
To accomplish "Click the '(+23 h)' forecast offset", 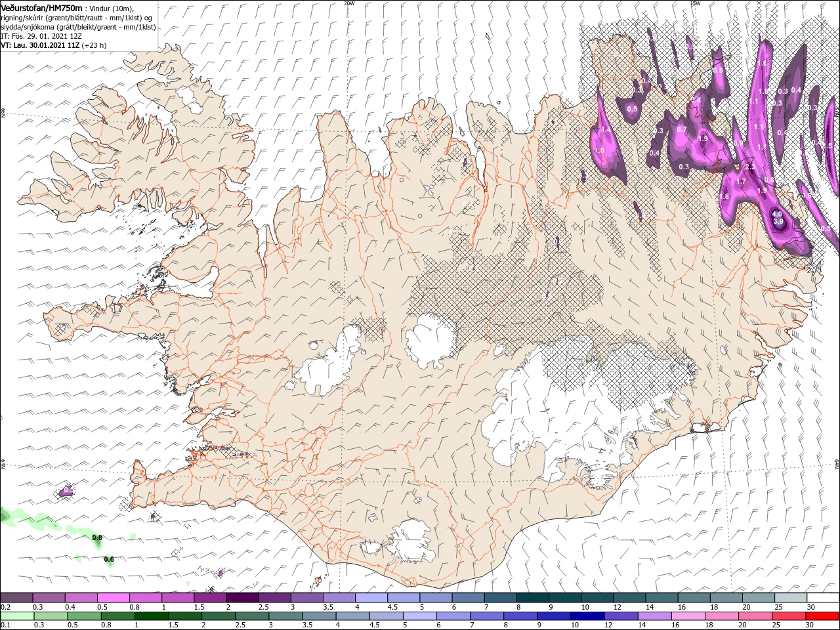I will point(94,45).
